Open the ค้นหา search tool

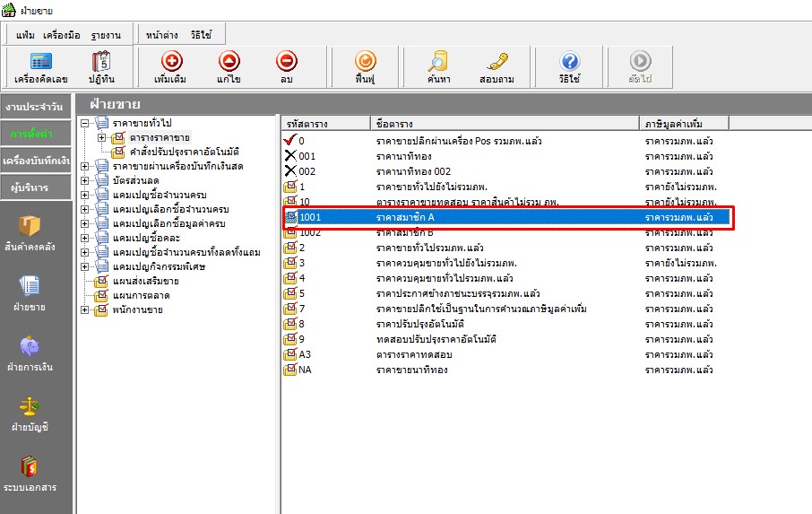click(x=437, y=67)
